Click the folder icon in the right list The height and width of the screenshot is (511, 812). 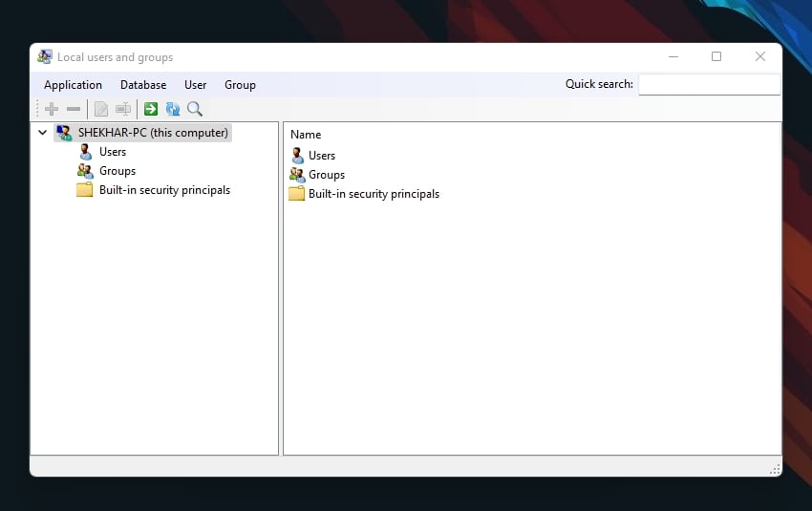point(297,194)
